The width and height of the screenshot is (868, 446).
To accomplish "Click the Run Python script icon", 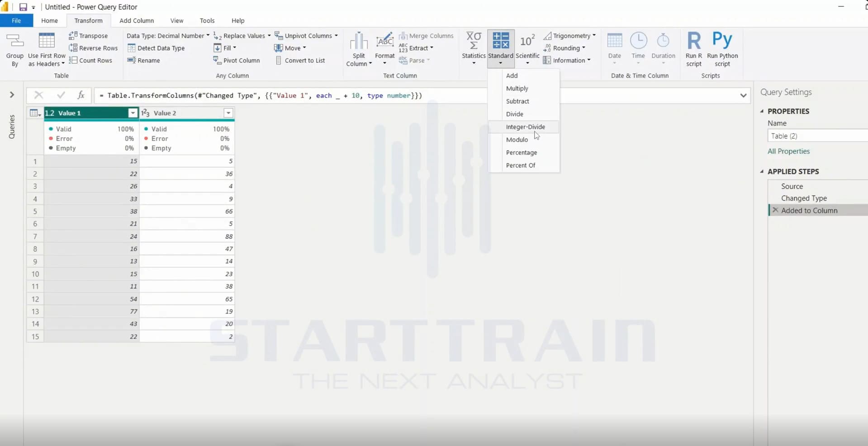I will pyautogui.click(x=722, y=40).
